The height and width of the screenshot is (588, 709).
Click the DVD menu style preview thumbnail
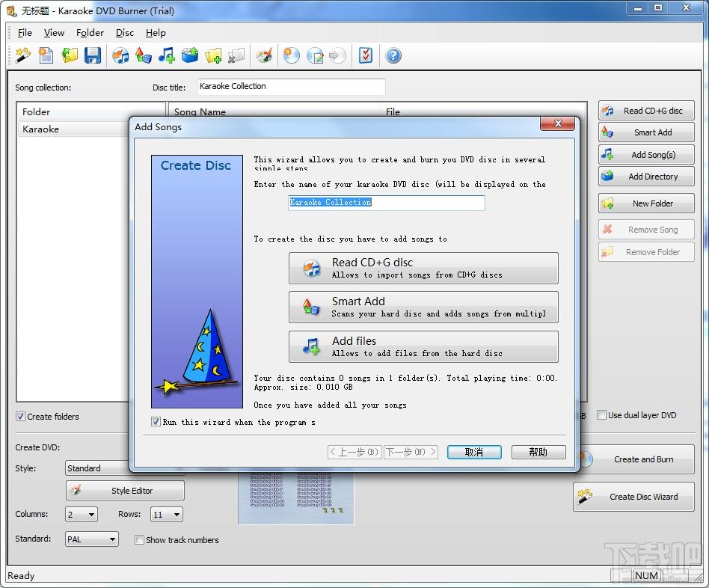tap(295, 498)
